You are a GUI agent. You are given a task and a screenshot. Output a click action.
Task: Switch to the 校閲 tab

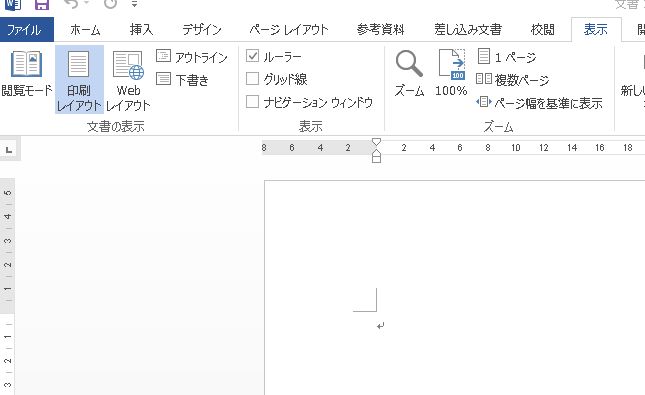pos(543,30)
